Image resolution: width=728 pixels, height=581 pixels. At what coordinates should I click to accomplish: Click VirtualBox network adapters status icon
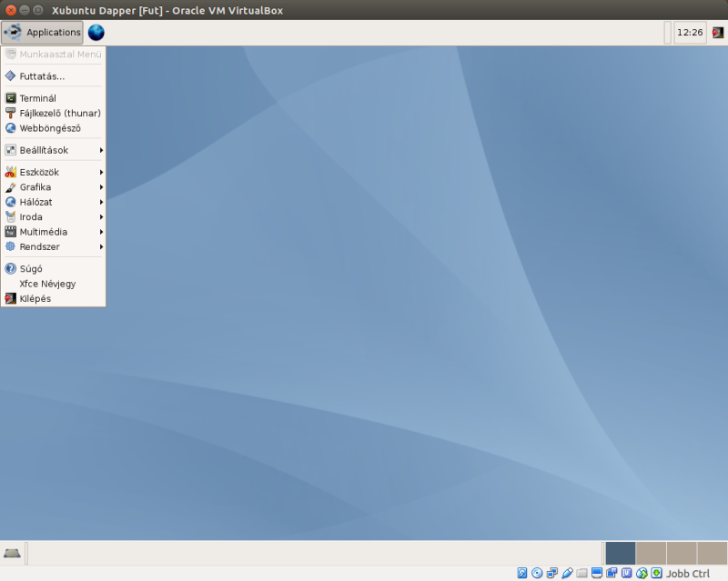(x=551, y=573)
